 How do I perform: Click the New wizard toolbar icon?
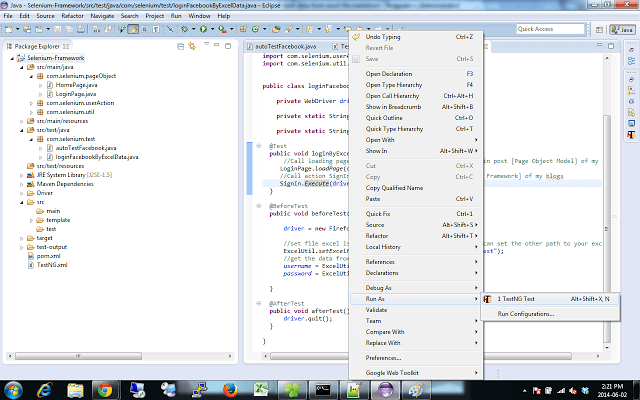9,29
